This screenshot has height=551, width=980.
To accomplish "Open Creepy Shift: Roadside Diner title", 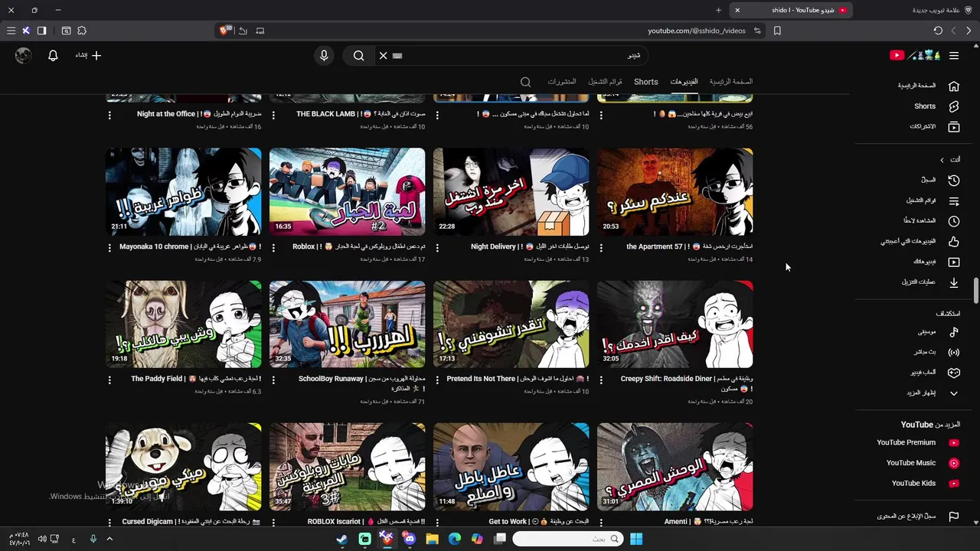I will 687,383.
